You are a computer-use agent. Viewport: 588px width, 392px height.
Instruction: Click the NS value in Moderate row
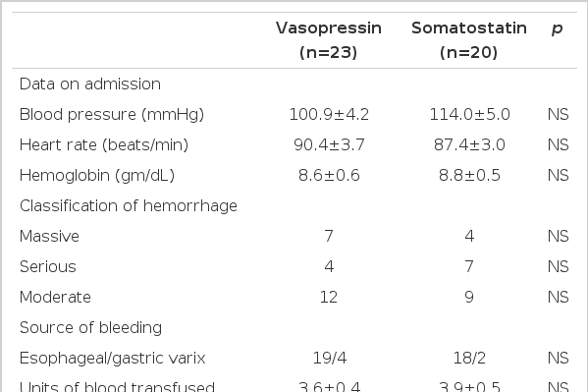point(558,297)
